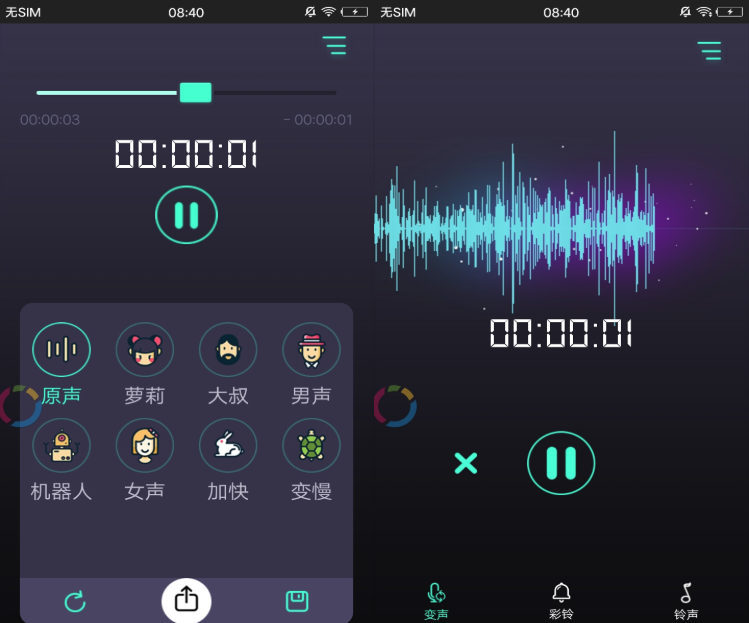Cancel recording with the X icon
Image resolution: width=749 pixels, height=623 pixels.
click(x=466, y=463)
